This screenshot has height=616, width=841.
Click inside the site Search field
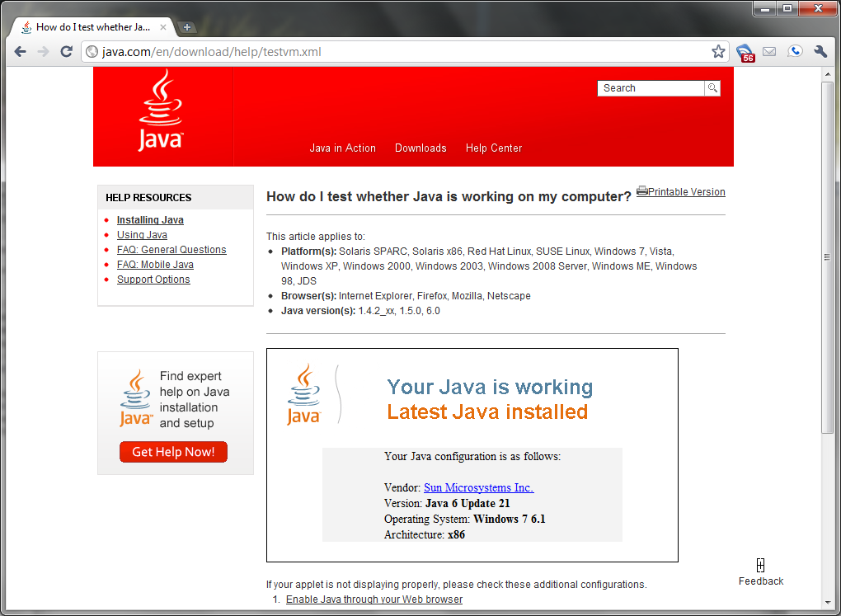click(x=651, y=88)
